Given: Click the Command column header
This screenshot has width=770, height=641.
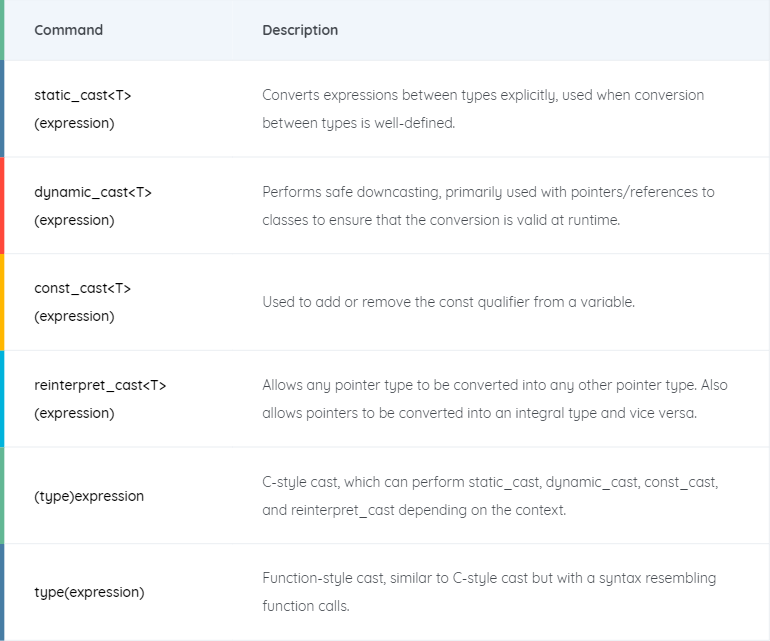Looking at the screenshot, I should [68, 30].
